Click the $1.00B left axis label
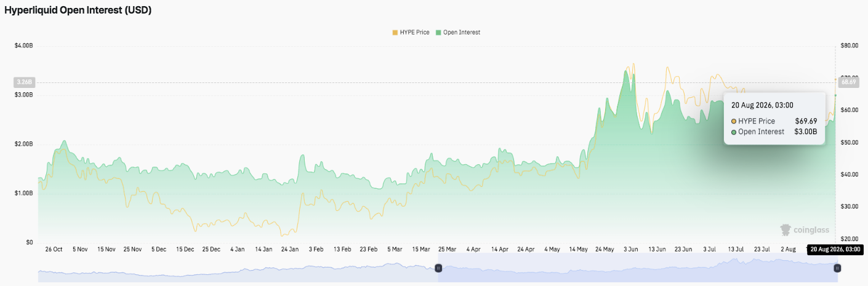 click(x=24, y=193)
